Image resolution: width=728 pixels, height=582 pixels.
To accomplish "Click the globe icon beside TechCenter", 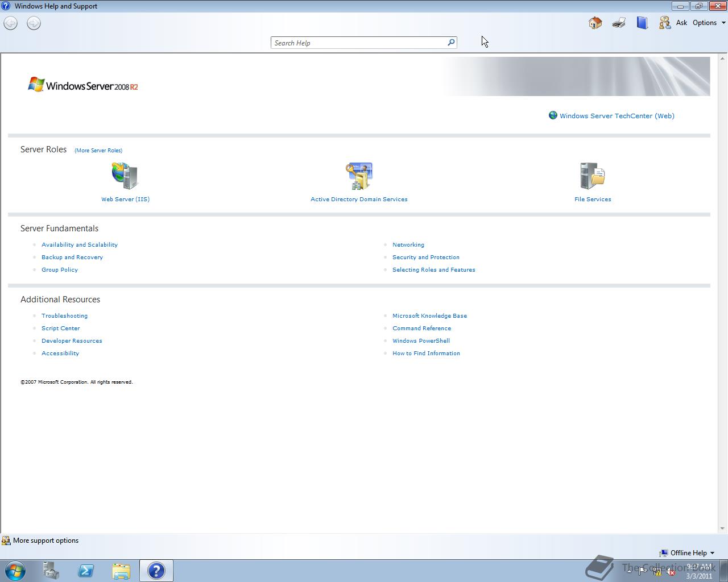I will coord(553,115).
